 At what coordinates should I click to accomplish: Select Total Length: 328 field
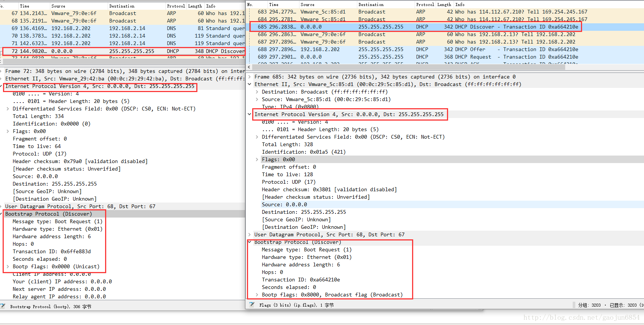coord(287,144)
